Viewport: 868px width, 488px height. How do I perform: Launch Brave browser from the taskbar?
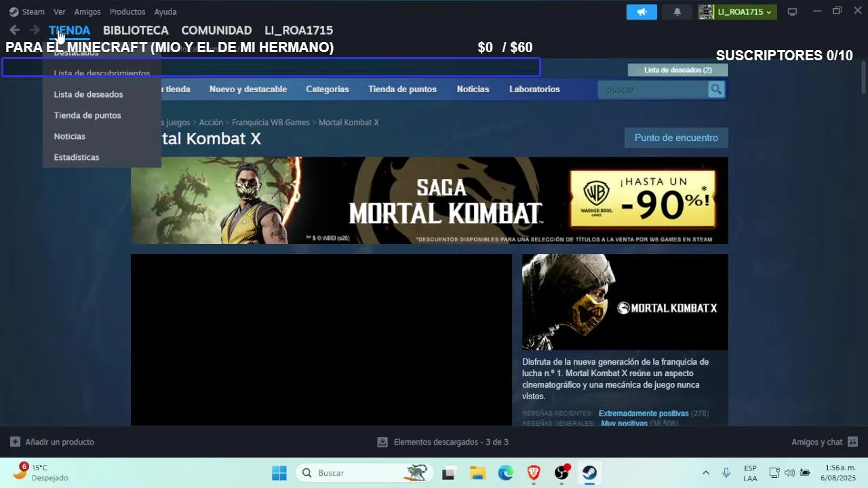click(x=534, y=473)
